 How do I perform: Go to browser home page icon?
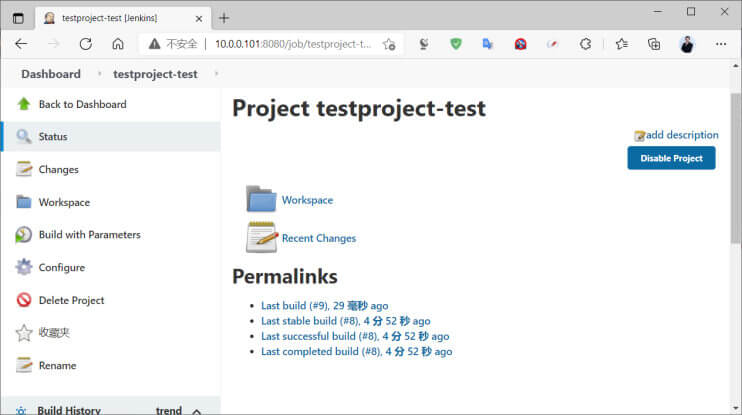[118, 44]
